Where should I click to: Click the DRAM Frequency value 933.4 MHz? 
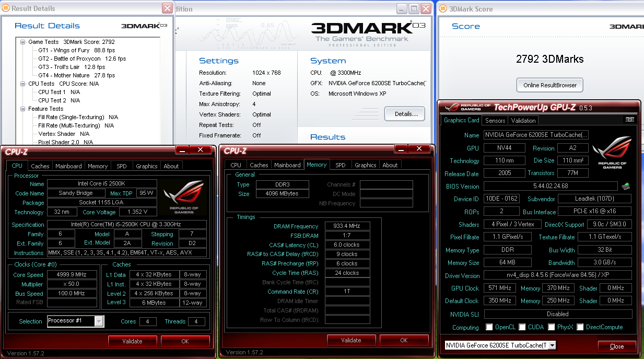(347, 226)
